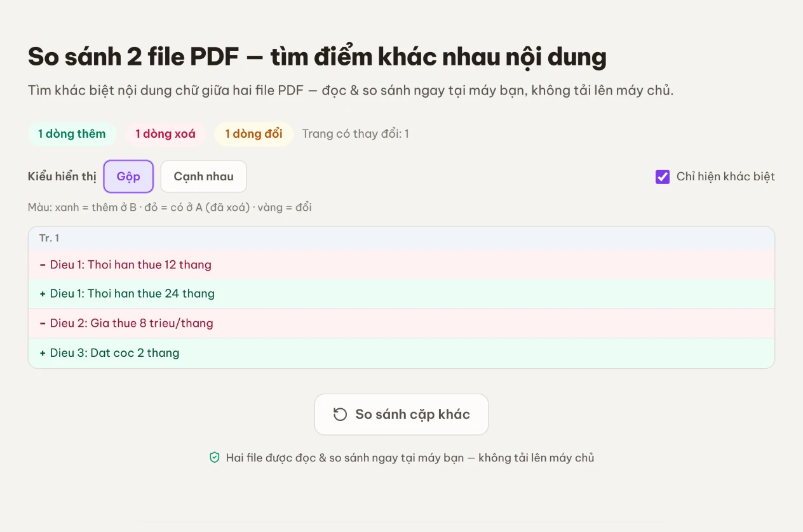Select removed line Dieu 1: Thoi han thue 12 thang

pyautogui.click(x=402, y=264)
